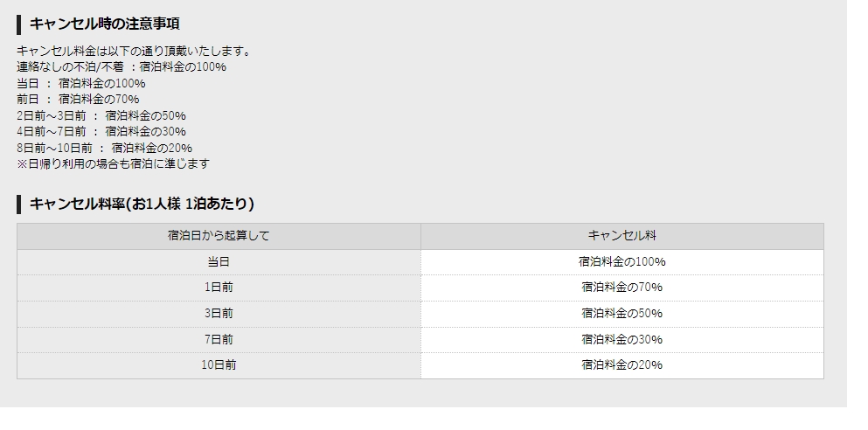Screen dimensions: 868x430
Task: Select 宿泊料金の20% cell in table
Action: pyautogui.click(x=622, y=365)
